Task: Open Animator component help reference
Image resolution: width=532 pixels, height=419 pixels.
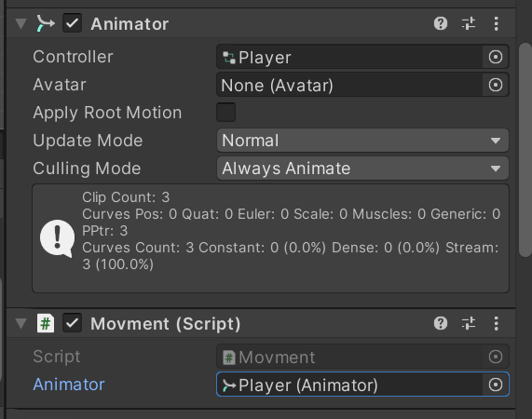Action: (441, 23)
